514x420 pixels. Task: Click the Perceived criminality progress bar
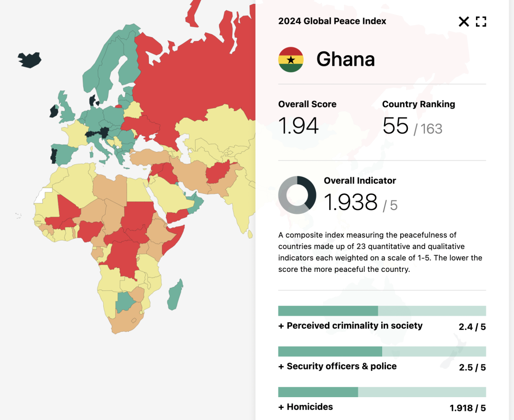(x=382, y=311)
